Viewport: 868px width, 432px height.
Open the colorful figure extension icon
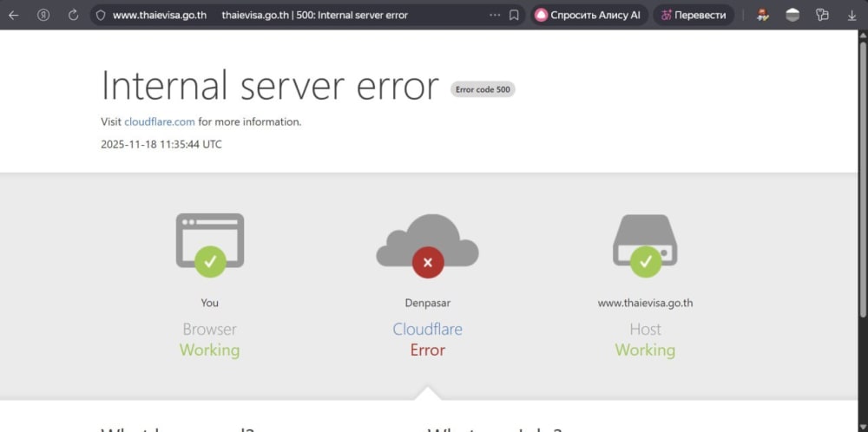tap(763, 16)
